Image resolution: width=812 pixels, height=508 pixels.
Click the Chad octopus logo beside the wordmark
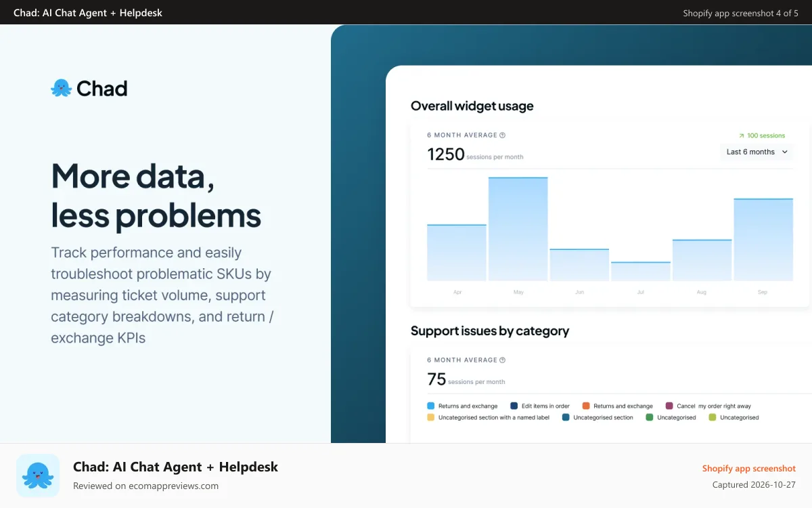pos(61,88)
